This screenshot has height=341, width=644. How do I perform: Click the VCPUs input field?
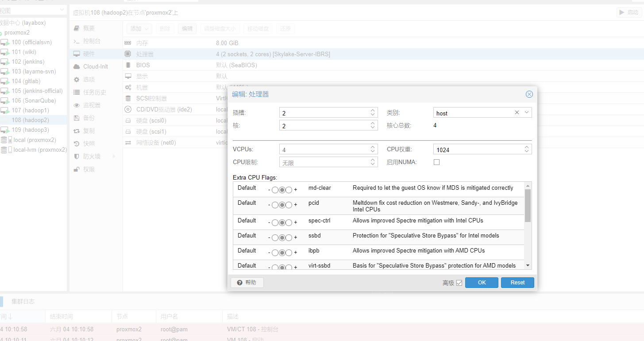[x=324, y=149]
